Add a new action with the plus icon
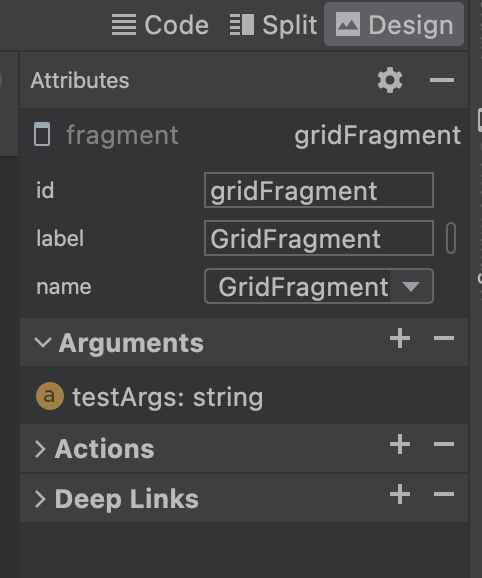The height and width of the screenshot is (578, 482). tap(400, 444)
